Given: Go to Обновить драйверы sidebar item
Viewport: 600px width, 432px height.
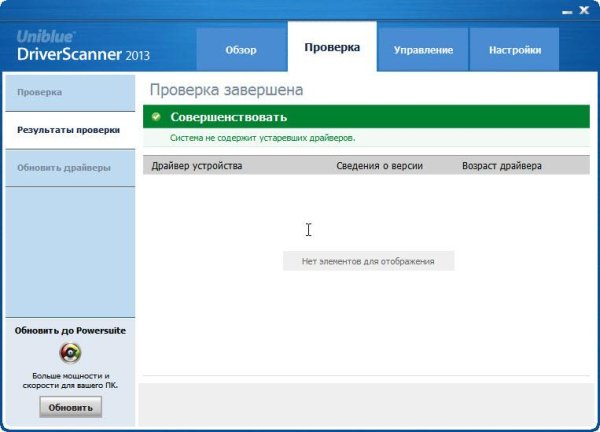Looking at the screenshot, I should point(70,168).
